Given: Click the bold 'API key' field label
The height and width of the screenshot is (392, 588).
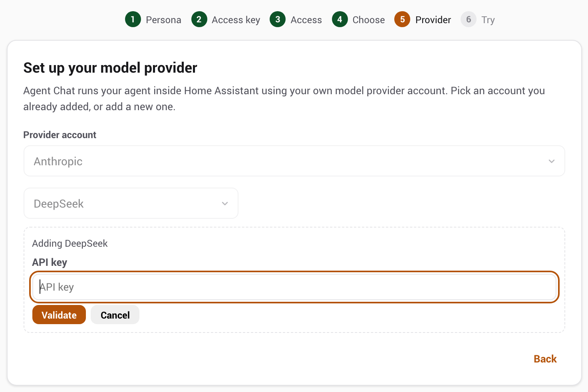Looking at the screenshot, I should 50,262.
